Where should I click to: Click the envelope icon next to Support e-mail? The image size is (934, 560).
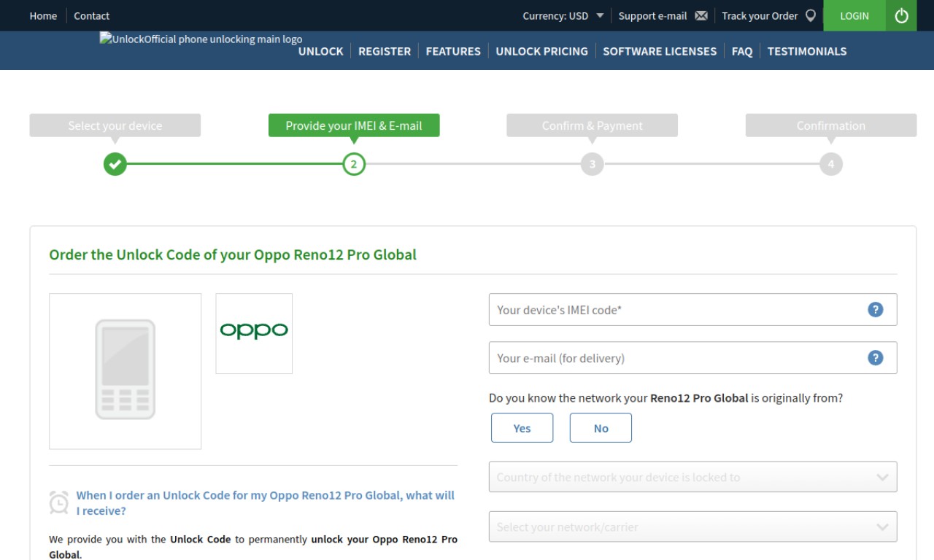pos(701,16)
